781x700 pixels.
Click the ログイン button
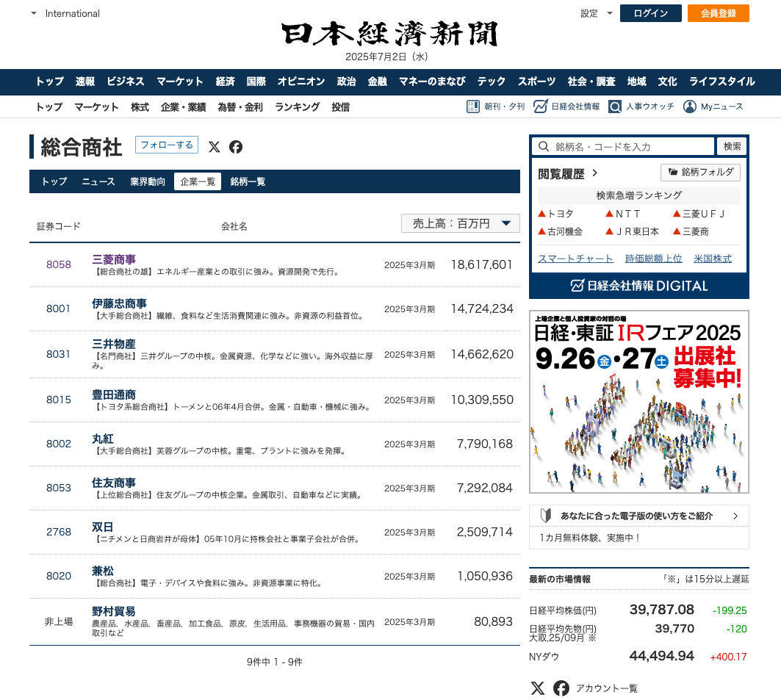coord(650,13)
